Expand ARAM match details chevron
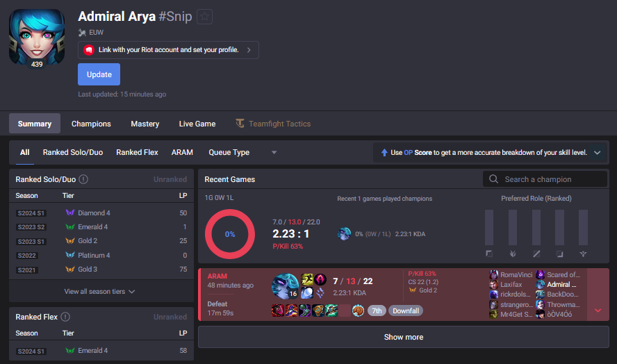The image size is (617, 364). point(598,311)
